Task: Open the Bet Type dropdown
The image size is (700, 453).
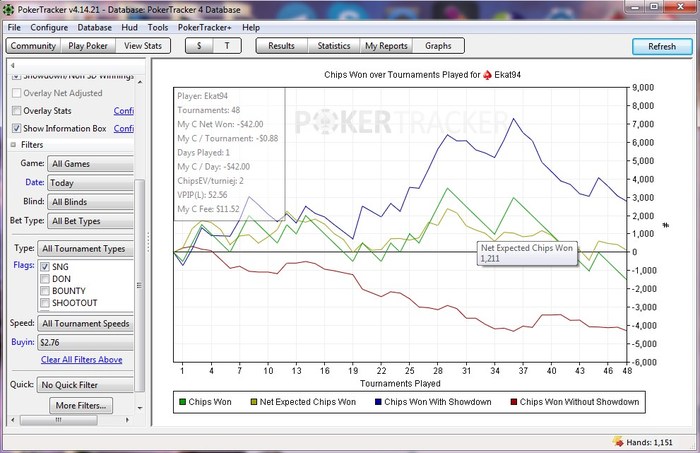Action: [x=91, y=221]
